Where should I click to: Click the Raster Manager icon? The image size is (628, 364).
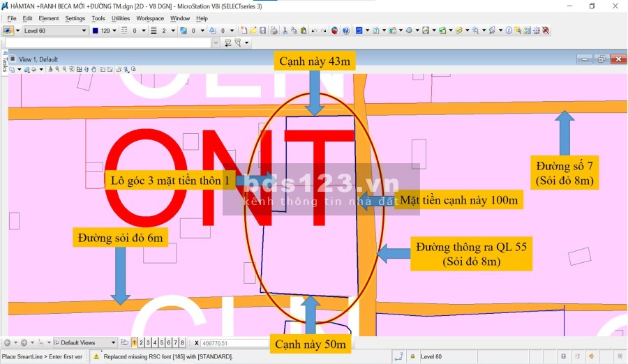(x=392, y=31)
